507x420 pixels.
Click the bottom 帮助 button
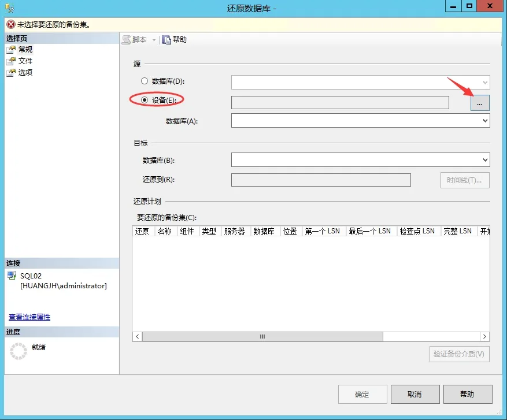pos(468,394)
